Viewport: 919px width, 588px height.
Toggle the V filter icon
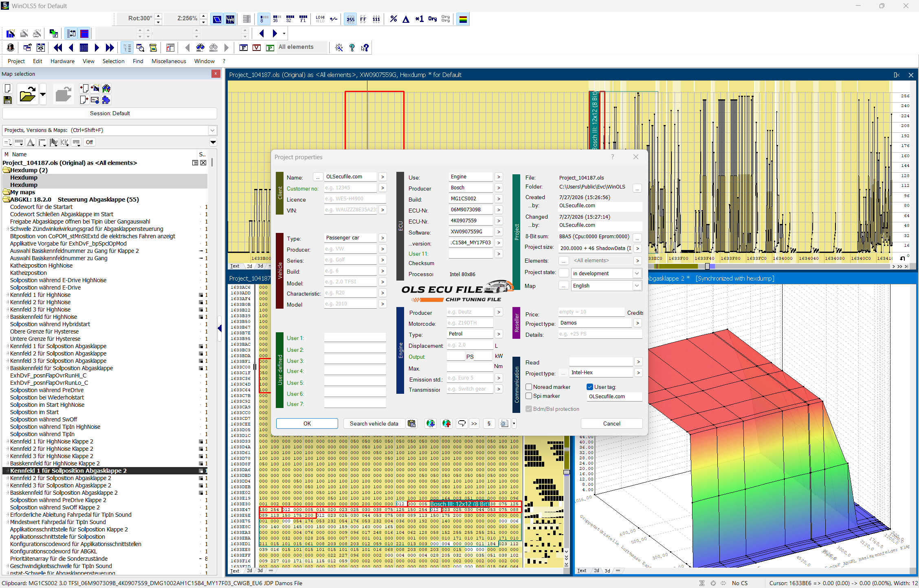point(257,48)
